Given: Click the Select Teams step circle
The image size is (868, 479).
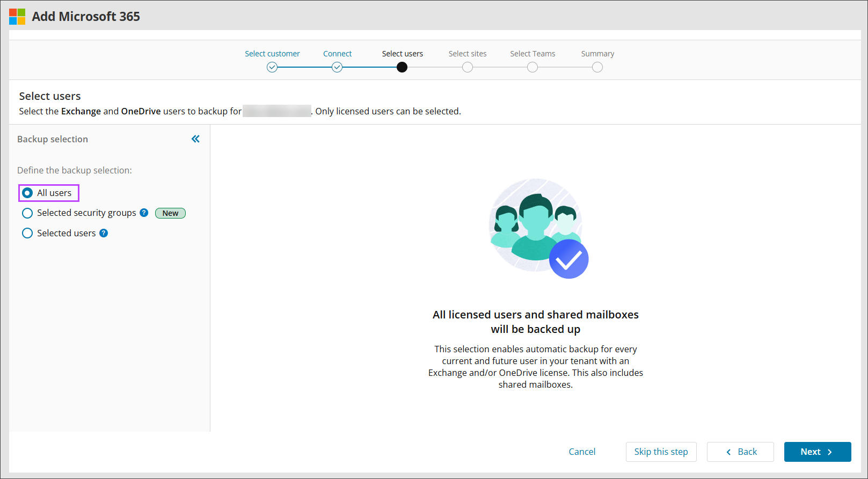Looking at the screenshot, I should point(533,67).
